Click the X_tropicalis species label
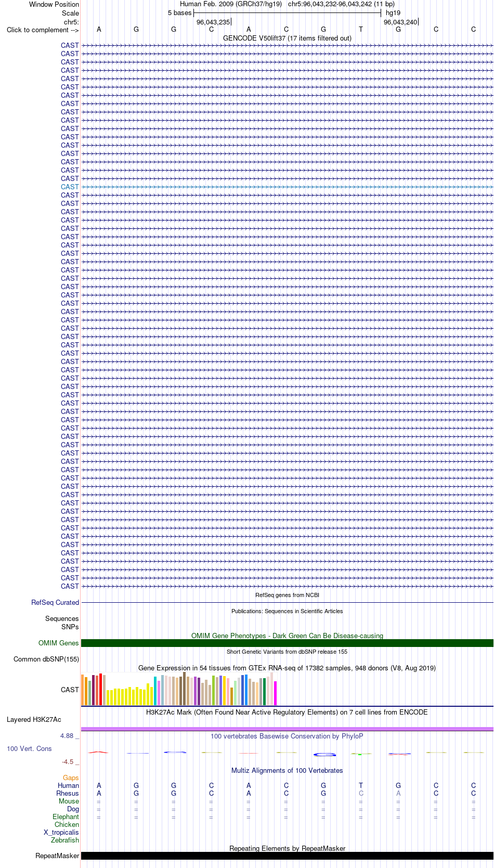The image size is (494, 868). [x=61, y=832]
